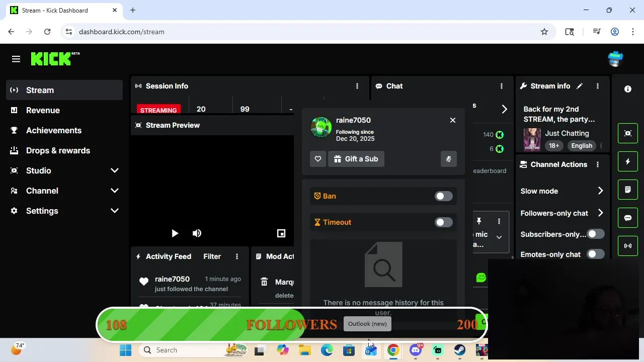
Task: Open pinned message three-dot options
Action: 499,221
